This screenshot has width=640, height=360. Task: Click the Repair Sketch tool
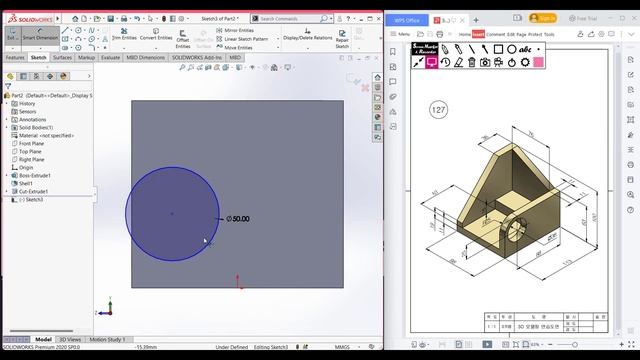point(342,39)
